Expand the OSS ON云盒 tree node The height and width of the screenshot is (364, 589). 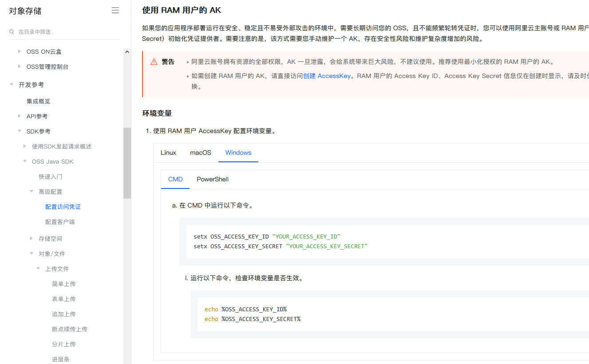(19, 51)
